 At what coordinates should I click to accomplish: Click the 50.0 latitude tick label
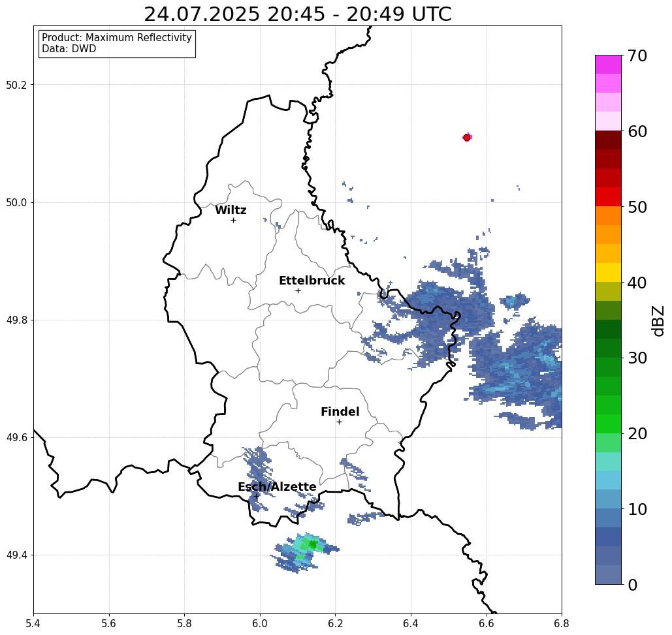tap(16, 202)
